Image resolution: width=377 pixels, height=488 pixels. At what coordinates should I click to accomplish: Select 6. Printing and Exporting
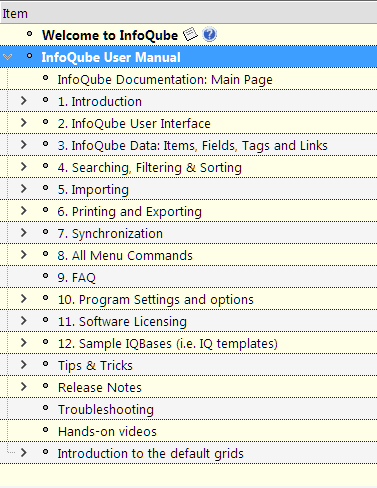tap(130, 212)
